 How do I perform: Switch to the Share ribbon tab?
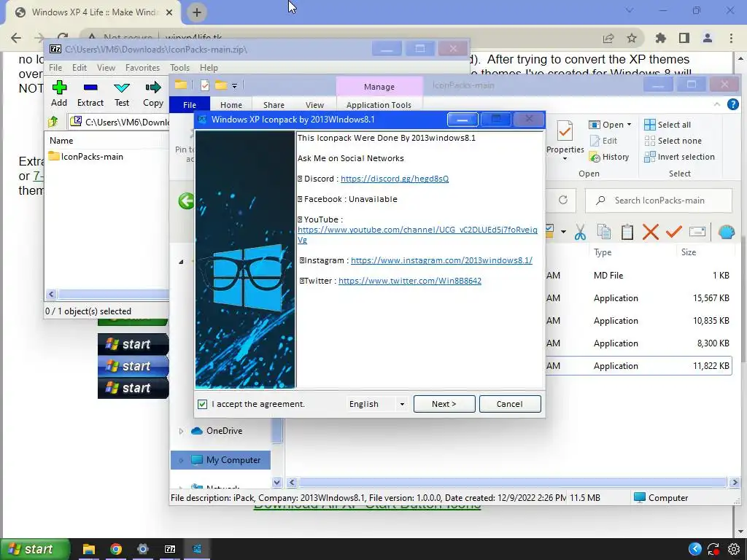click(274, 105)
